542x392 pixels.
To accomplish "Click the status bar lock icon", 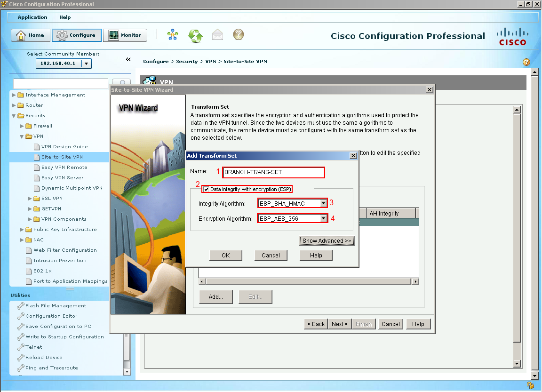I will coord(530,385).
